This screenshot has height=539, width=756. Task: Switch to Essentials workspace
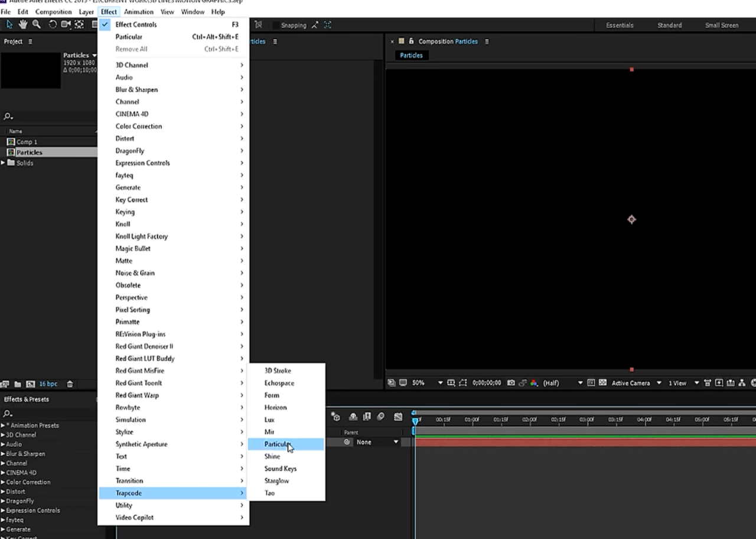(x=620, y=25)
